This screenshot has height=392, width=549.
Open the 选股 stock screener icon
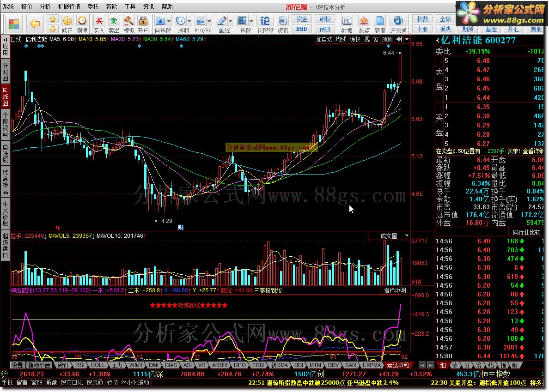243,24
